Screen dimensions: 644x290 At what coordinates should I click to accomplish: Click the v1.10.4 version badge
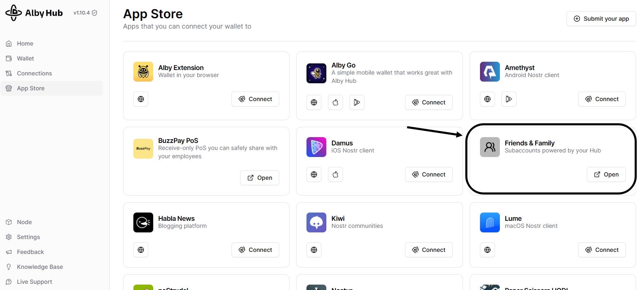(85, 13)
